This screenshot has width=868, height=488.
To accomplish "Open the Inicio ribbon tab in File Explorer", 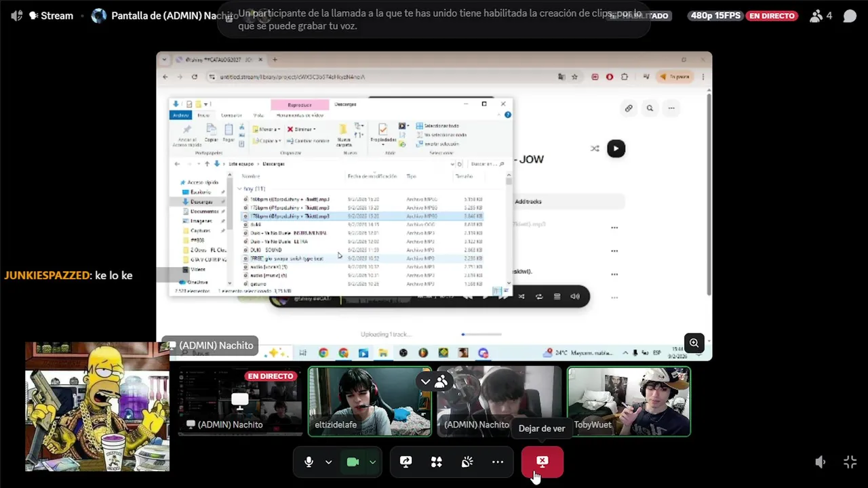I will (203, 115).
